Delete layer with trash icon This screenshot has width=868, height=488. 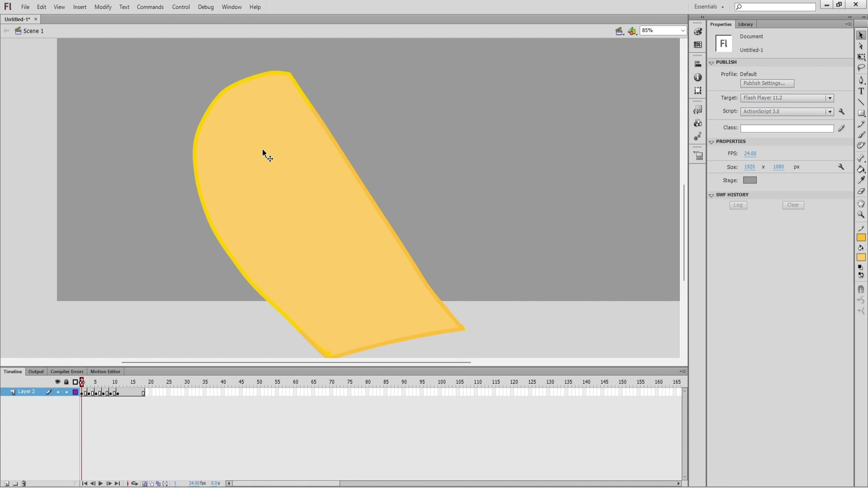coord(24,483)
